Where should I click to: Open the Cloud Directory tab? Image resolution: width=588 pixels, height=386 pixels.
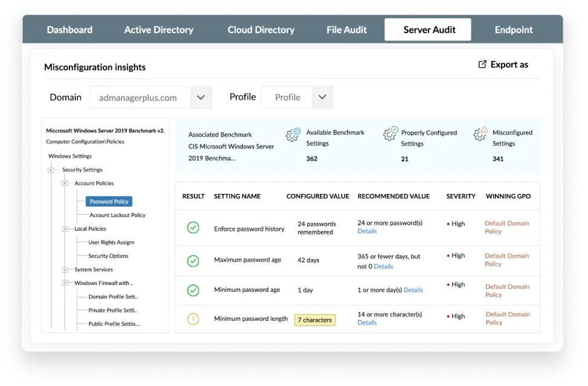261,30
